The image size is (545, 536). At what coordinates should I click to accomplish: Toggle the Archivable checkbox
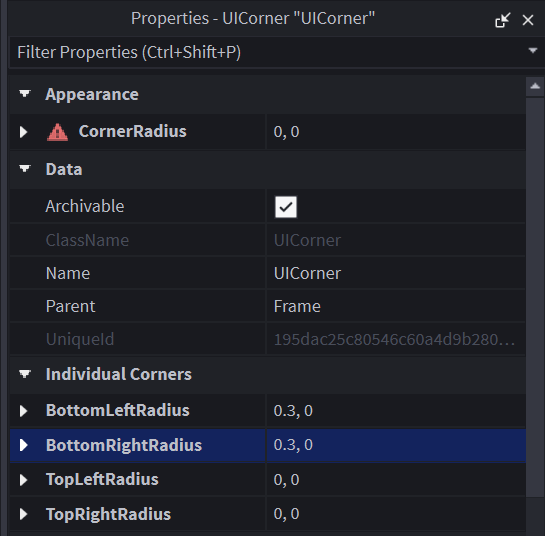[x=286, y=207]
